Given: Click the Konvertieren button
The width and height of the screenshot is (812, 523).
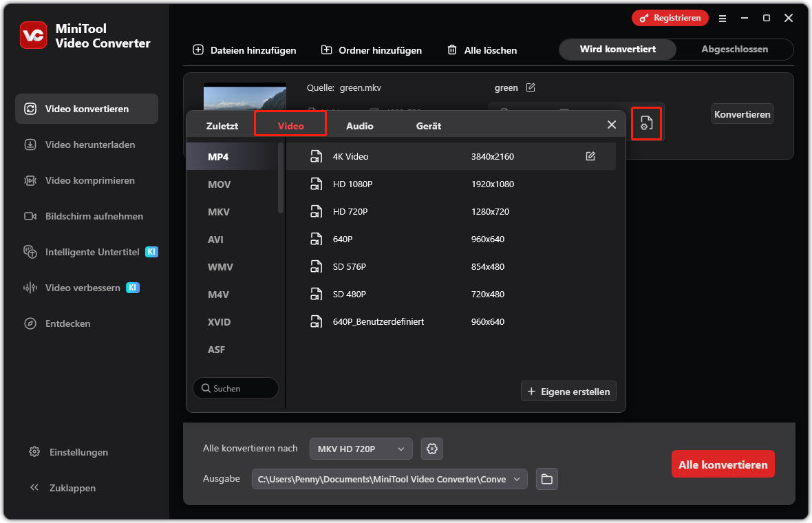Looking at the screenshot, I should click(x=742, y=114).
